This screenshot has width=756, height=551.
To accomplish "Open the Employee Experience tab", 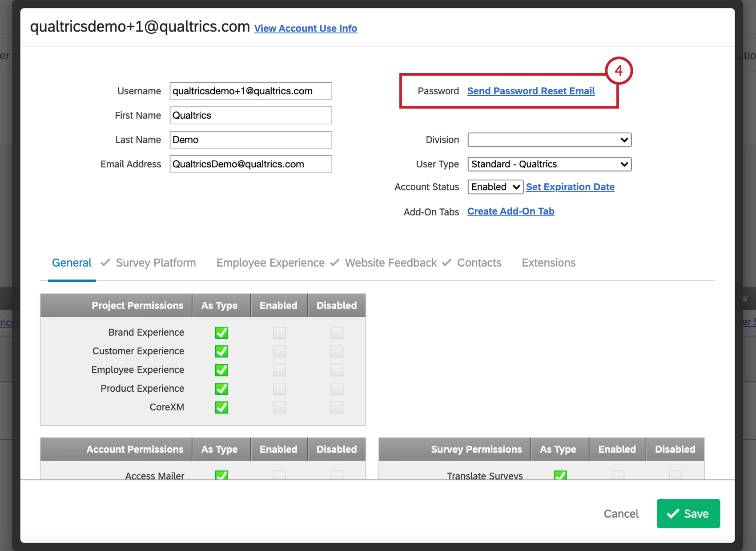I will click(x=270, y=263).
